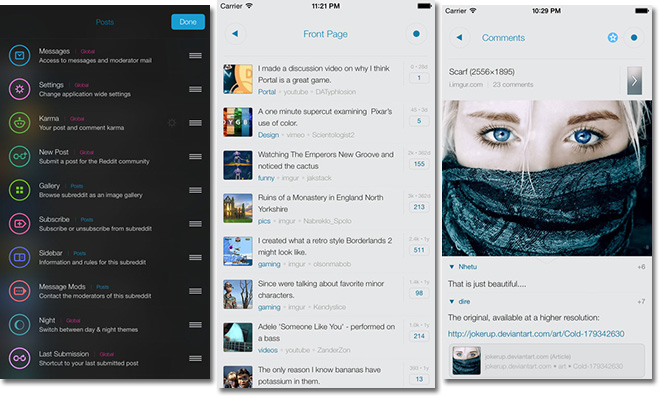Tap reorder handle for Last Submission row

point(195,358)
